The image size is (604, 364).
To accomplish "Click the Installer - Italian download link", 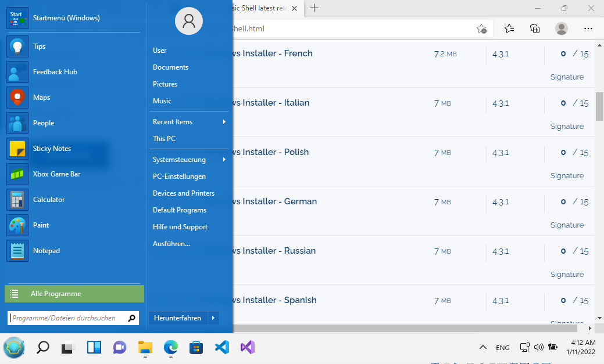I will click(x=271, y=103).
